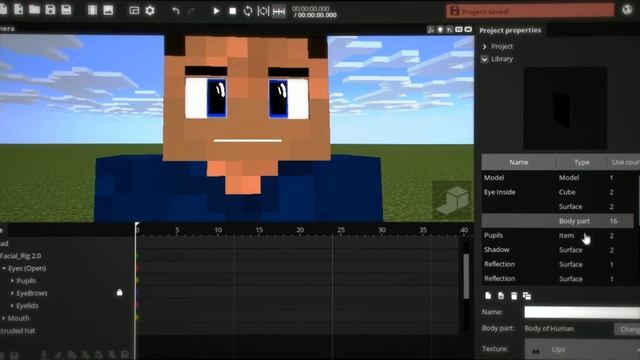Expand the Eyelids timeline item
This screenshot has width=640, height=360.
(12, 305)
